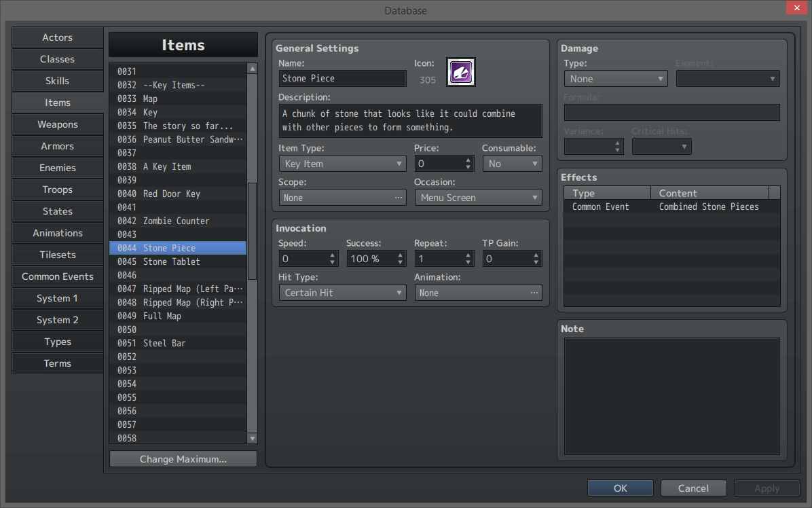
Task: Increase Price with the up spinner arrow
Action: (468, 160)
